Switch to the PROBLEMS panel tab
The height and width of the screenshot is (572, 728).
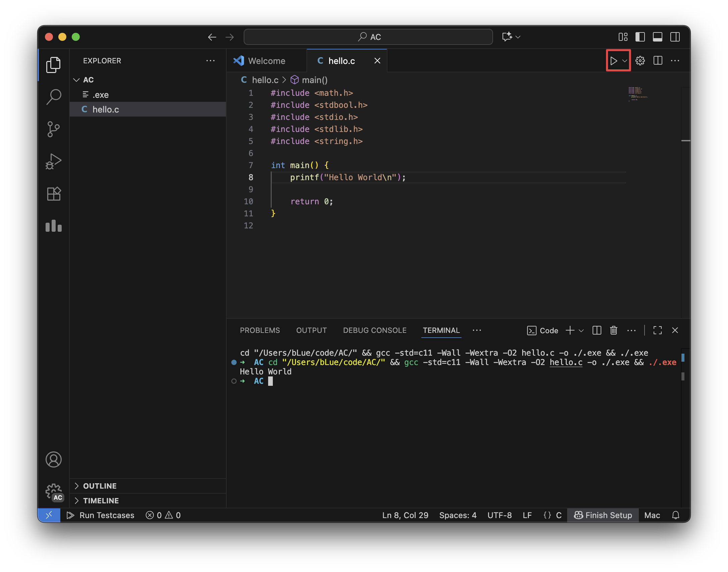(260, 331)
